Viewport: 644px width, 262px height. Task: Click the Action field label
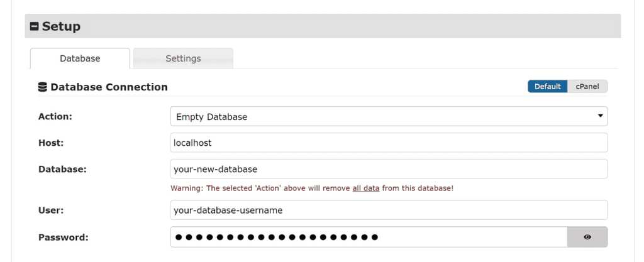point(55,116)
